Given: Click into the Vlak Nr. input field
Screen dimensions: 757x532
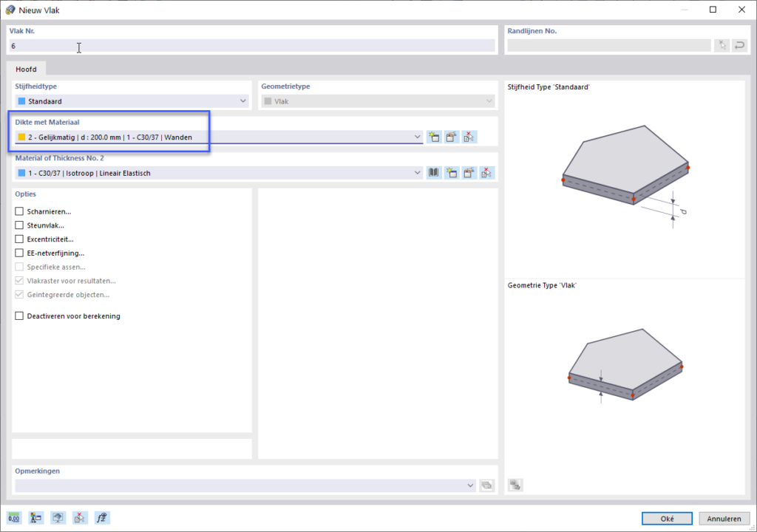Looking at the screenshot, I should (252, 46).
